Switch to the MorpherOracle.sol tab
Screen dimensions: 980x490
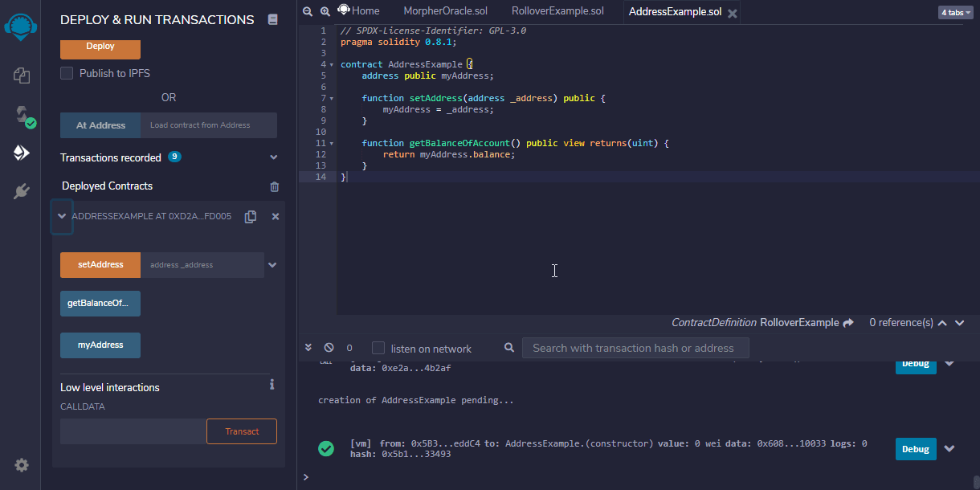(x=446, y=11)
